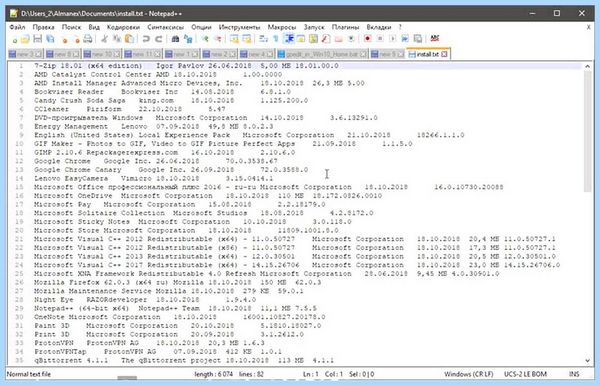Close the current document via the menu bar X
The width and height of the screenshot is (600, 386).
click(589, 27)
